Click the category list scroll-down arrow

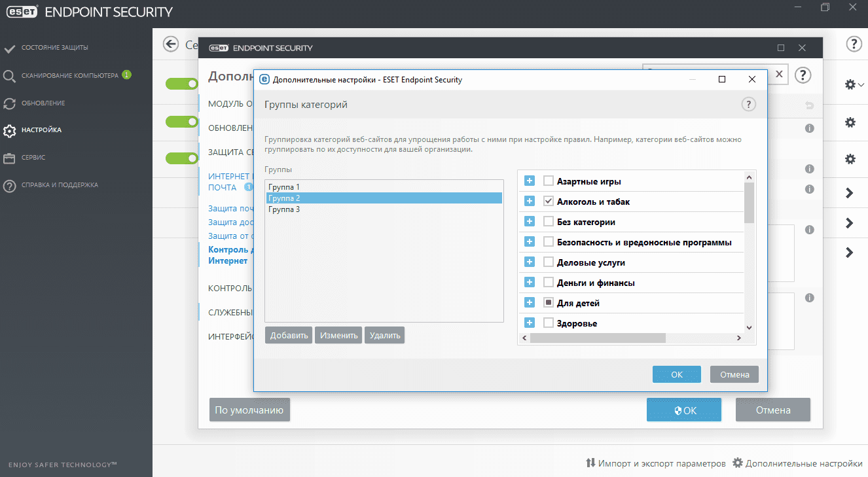click(x=750, y=328)
